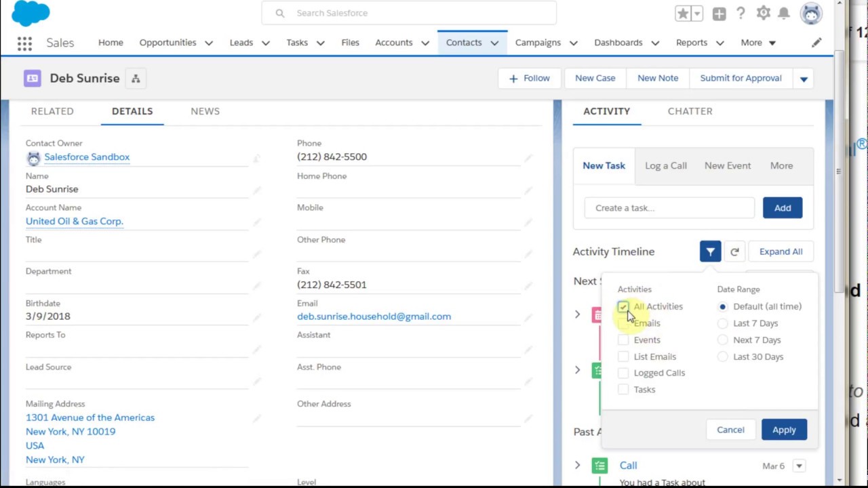
Task: Open the App Launcher grid icon
Action: [24, 43]
